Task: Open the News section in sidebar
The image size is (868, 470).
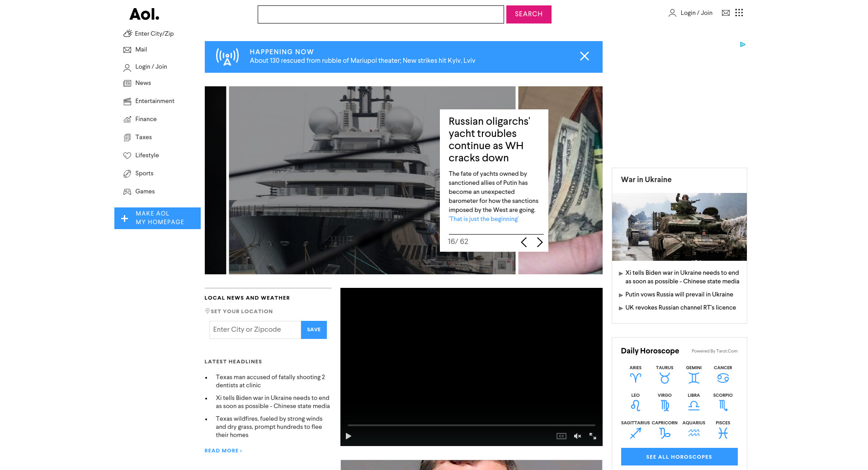Action: [143, 83]
